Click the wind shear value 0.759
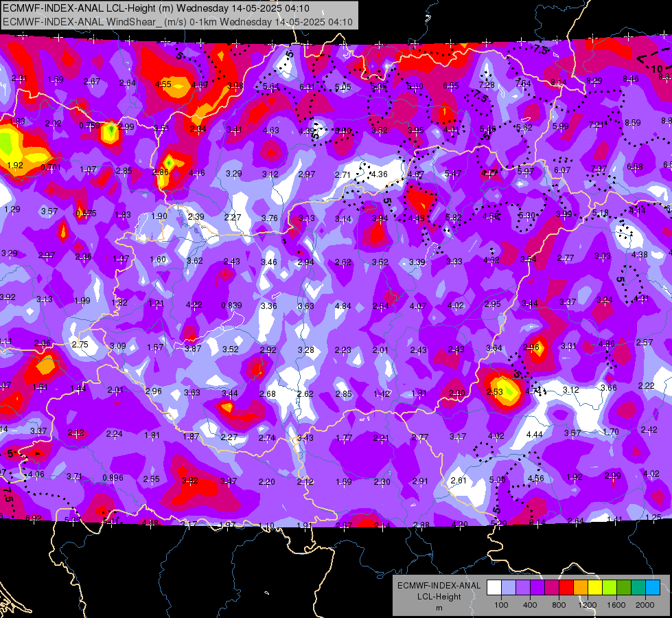This screenshot has width=672, height=618. pos(89,126)
